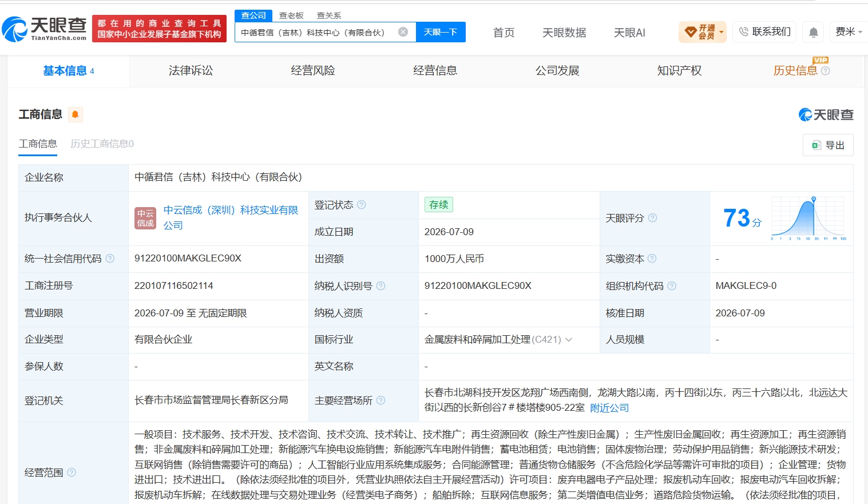The width and height of the screenshot is (868, 504).
Task: Click help icon next to 经营范围
Action: point(72,473)
